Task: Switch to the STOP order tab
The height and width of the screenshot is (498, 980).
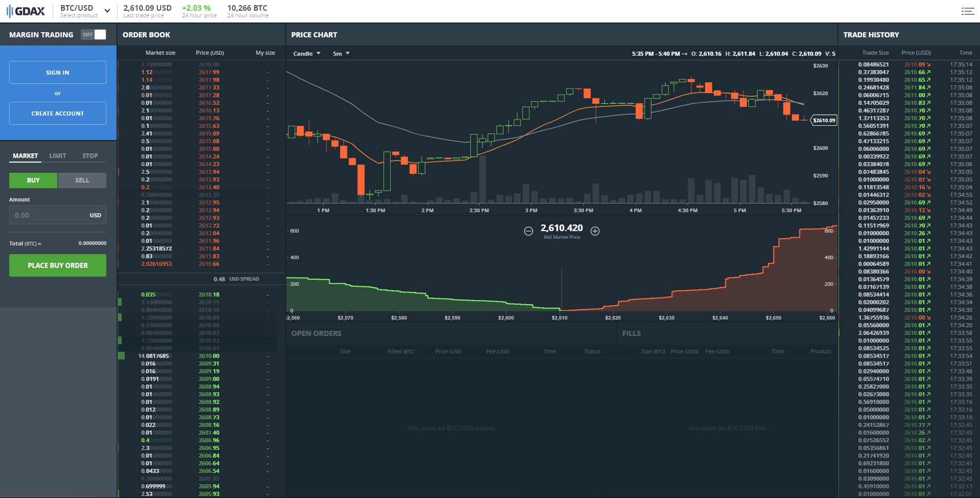Action: tap(90, 156)
